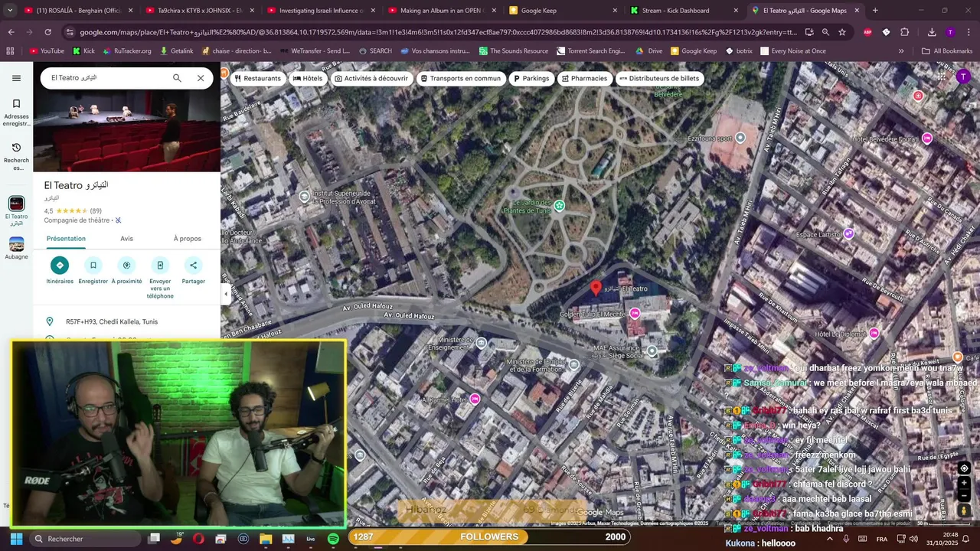This screenshot has height=551, width=980.
Task: Open recent searches in the sidebar
Action: (x=16, y=156)
